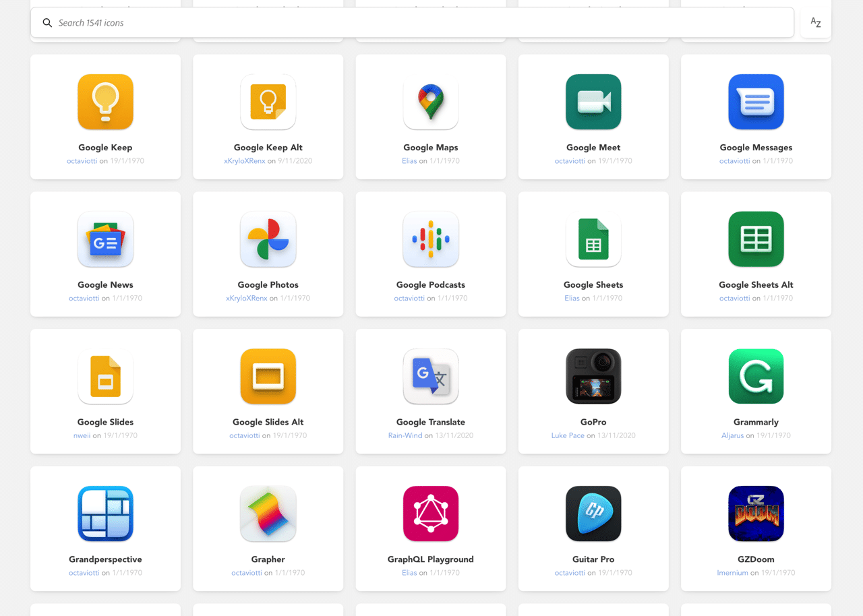Click the "Google Translate" title text
The height and width of the screenshot is (616, 863).
(431, 422)
